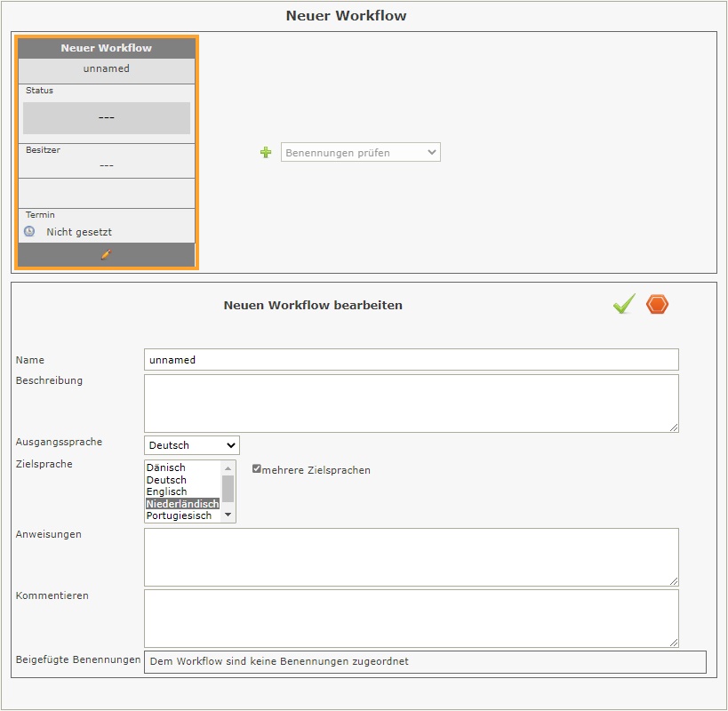Image resolution: width=728 pixels, height=711 pixels.
Task: Click the highlighted Niederländisch list entry
Action: coord(182,504)
